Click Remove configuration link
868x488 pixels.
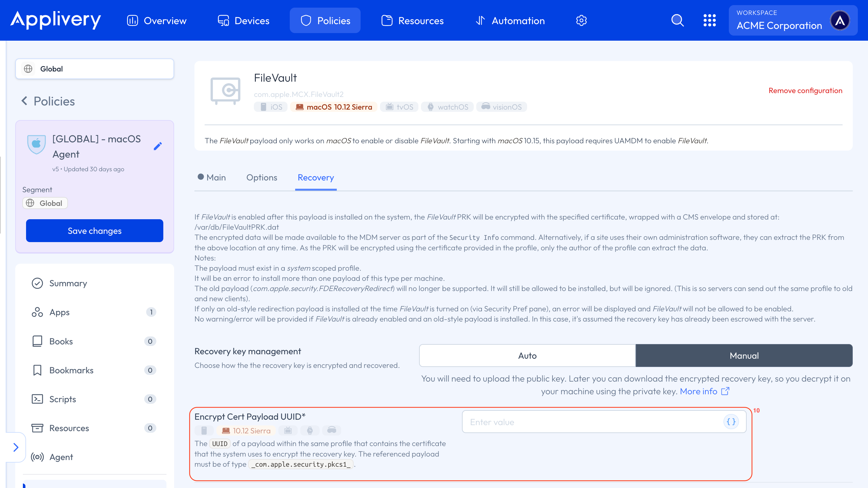click(805, 91)
